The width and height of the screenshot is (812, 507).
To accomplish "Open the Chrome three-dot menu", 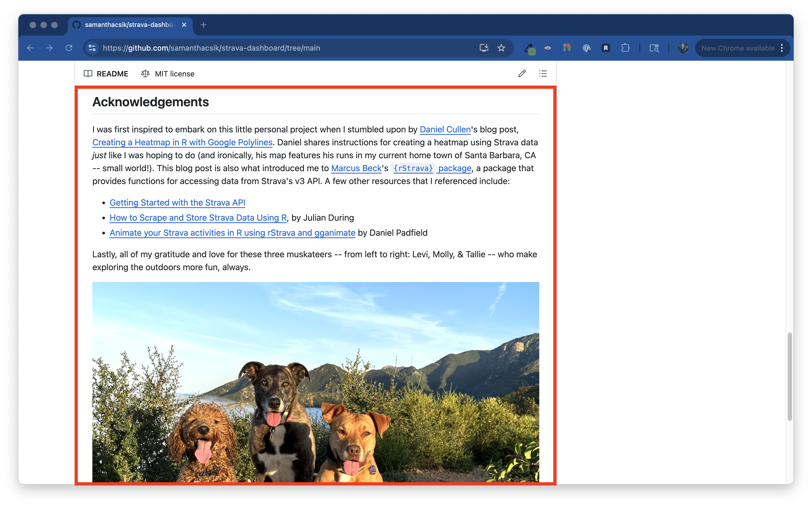I will 782,48.
